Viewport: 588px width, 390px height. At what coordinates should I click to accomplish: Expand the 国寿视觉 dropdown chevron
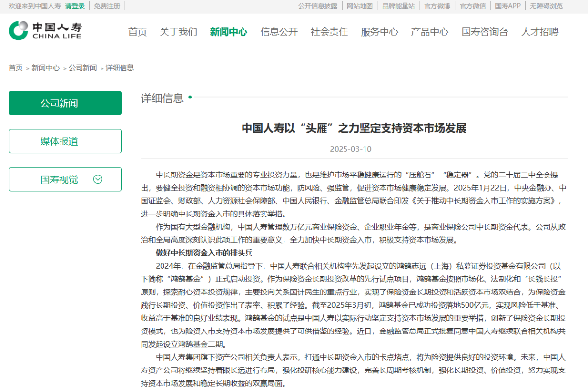98,179
